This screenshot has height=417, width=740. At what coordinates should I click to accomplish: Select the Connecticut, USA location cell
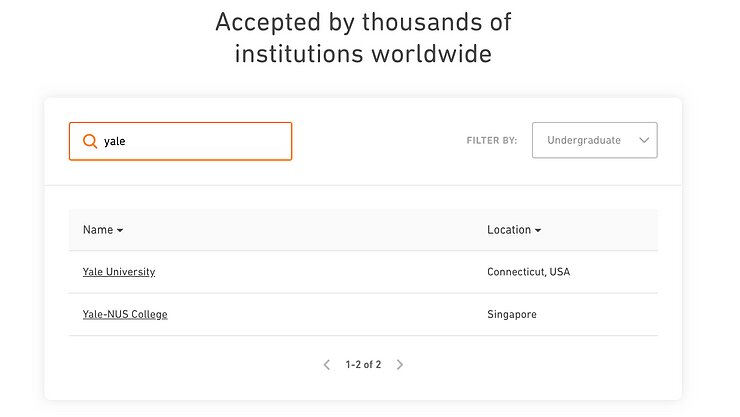point(528,272)
